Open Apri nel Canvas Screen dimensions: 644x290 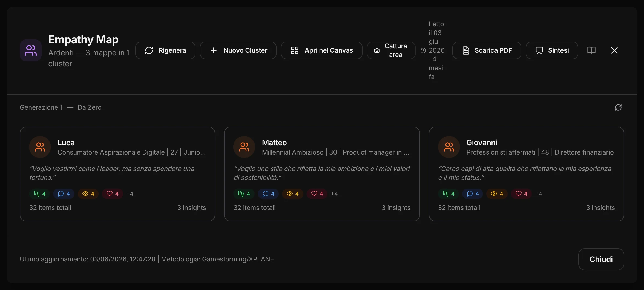[322, 50]
